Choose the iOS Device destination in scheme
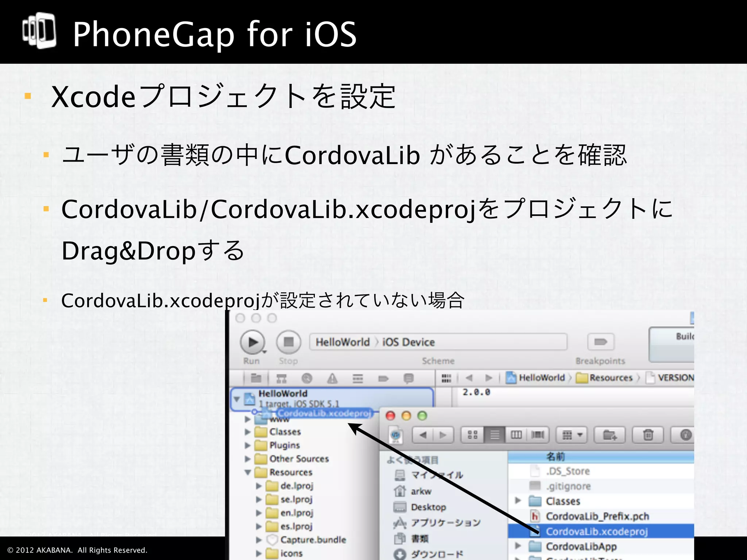 (409, 342)
